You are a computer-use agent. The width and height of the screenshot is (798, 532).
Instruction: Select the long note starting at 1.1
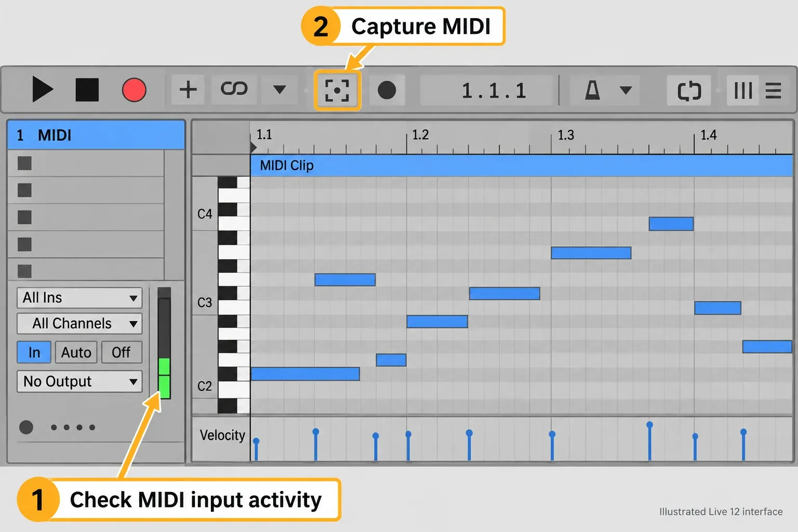click(x=305, y=374)
